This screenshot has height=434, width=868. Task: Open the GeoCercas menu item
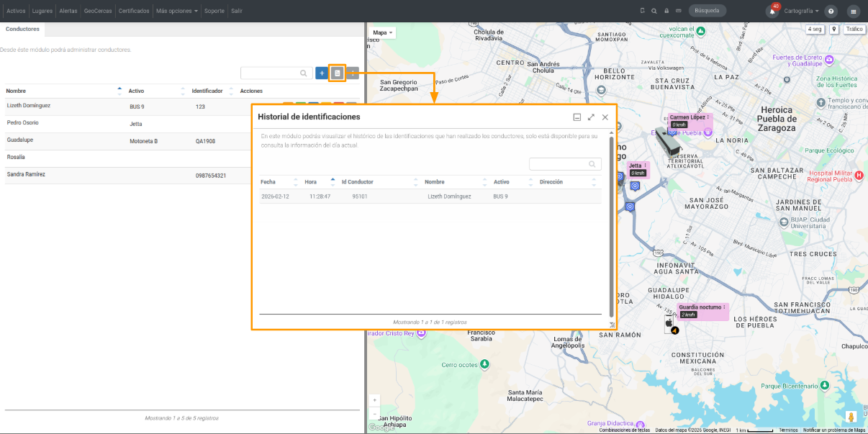pos(98,11)
